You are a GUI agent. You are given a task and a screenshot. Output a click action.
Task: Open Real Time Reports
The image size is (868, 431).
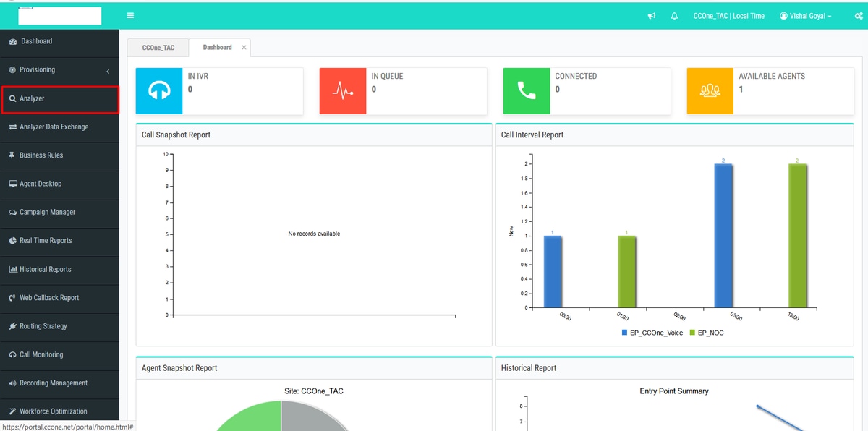pos(59,241)
